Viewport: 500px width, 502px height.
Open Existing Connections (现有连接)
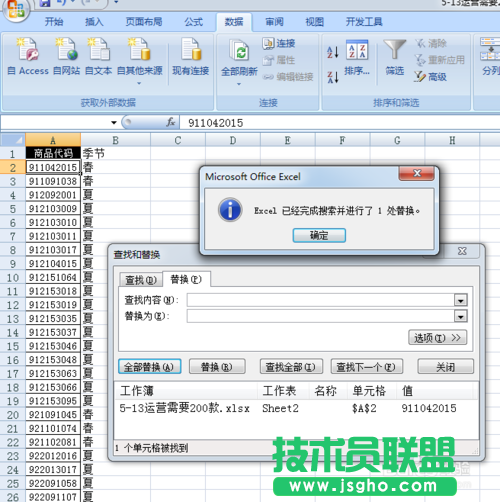pyautogui.click(x=190, y=56)
